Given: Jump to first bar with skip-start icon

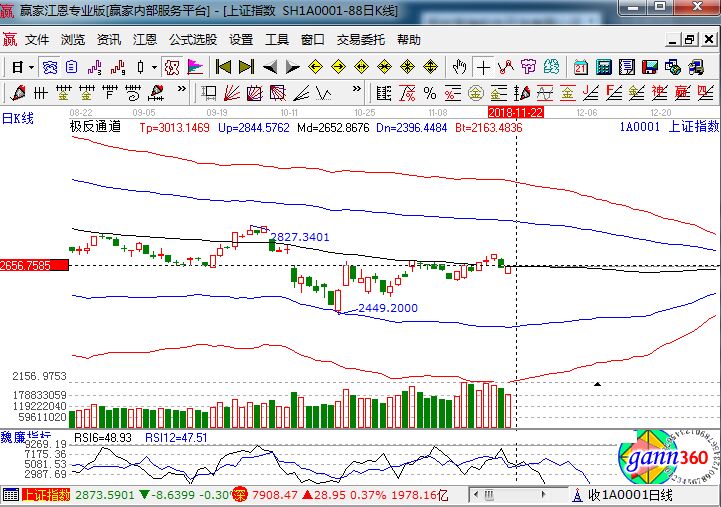Looking at the screenshot, I should [224, 67].
